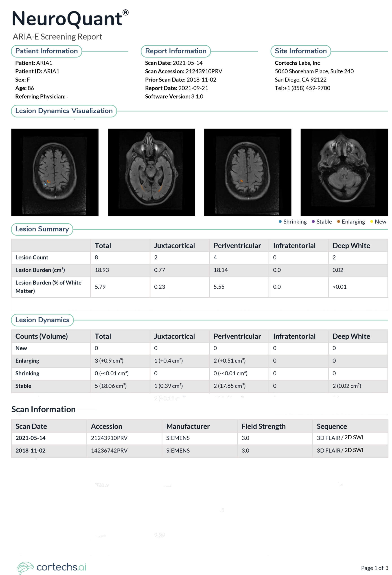Screen dimensions: 392x575
Task: Click the Counts (Volume) column header
Action: (42, 336)
